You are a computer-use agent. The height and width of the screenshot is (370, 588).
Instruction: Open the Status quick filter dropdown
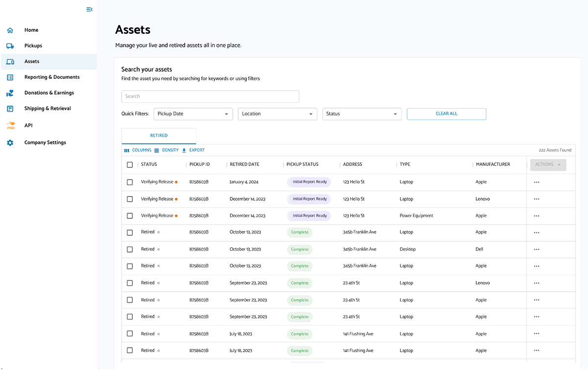(362, 114)
